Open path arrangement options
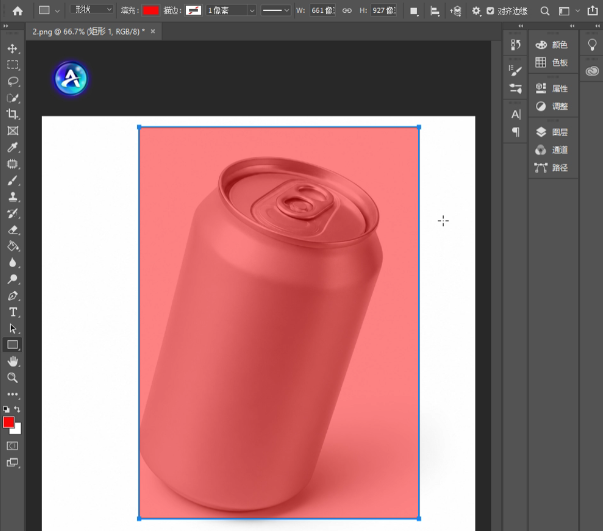The height and width of the screenshot is (531, 603). 455,11
